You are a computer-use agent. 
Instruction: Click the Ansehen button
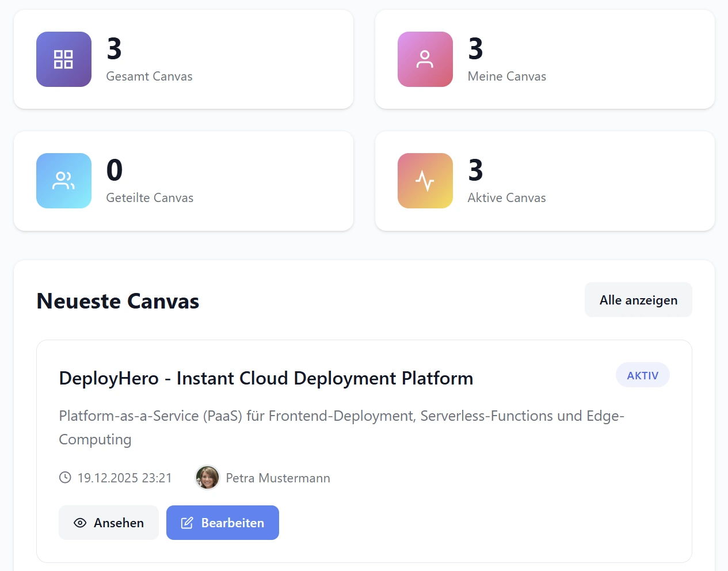tap(109, 523)
